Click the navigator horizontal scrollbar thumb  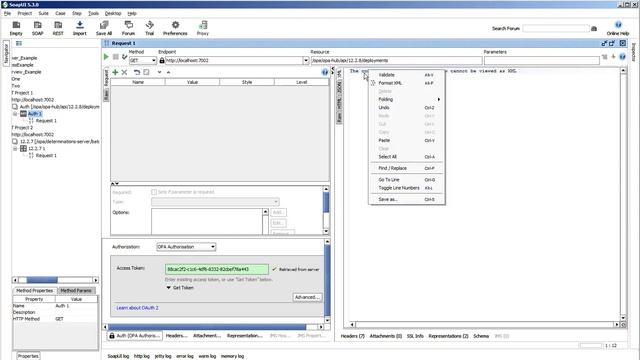click(42, 280)
